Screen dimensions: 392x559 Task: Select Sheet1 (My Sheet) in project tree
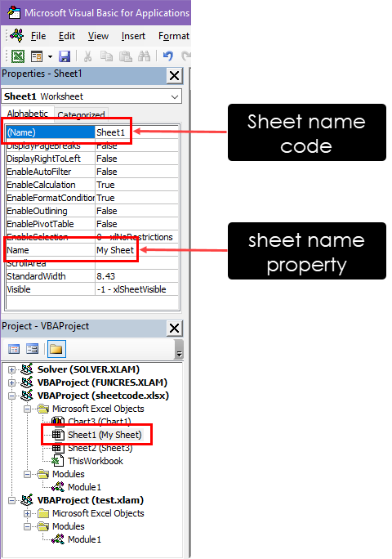pos(105,435)
